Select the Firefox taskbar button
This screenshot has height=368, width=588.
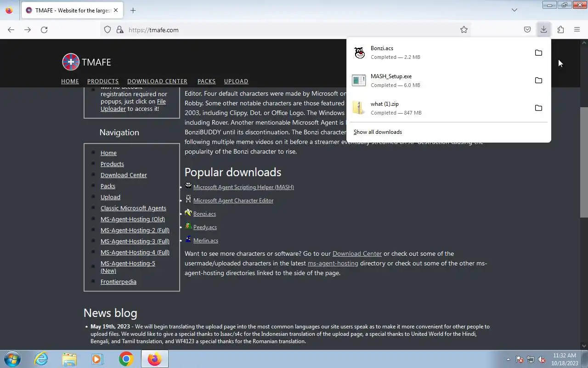click(154, 359)
